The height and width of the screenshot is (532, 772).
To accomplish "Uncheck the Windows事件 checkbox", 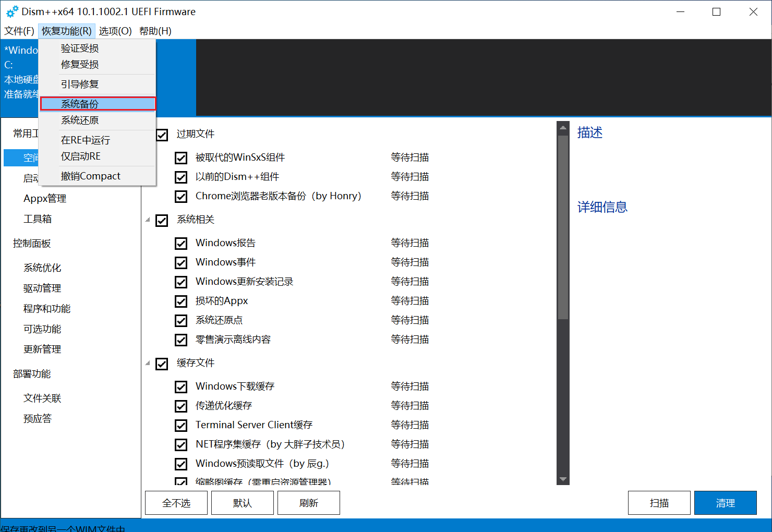I will pyautogui.click(x=181, y=263).
